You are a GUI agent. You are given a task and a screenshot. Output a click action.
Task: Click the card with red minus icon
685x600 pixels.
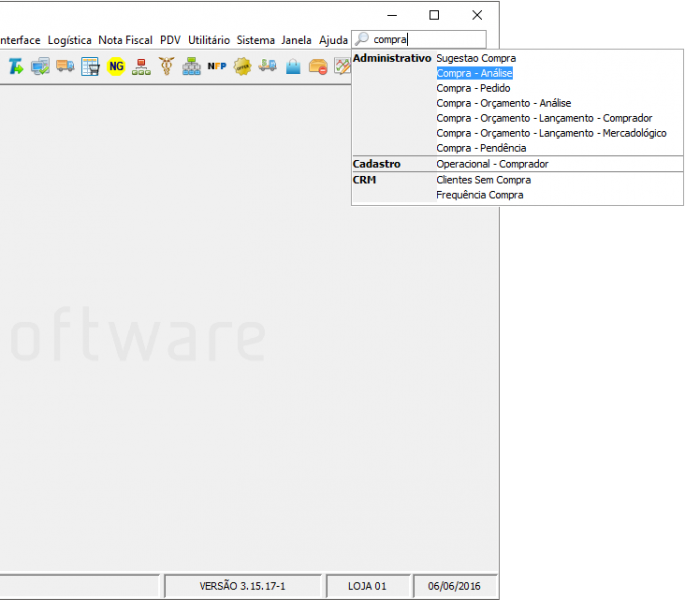click(318, 67)
